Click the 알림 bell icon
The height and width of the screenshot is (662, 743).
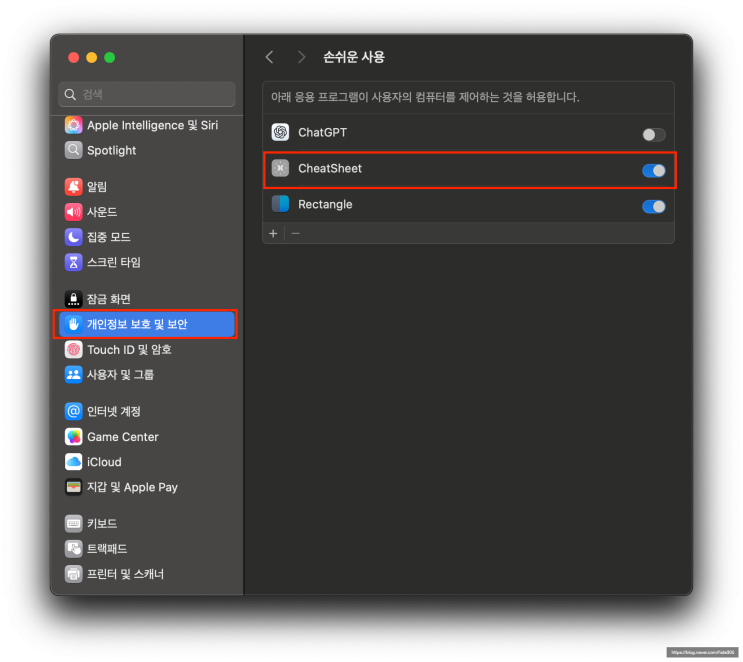(x=73, y=187)
